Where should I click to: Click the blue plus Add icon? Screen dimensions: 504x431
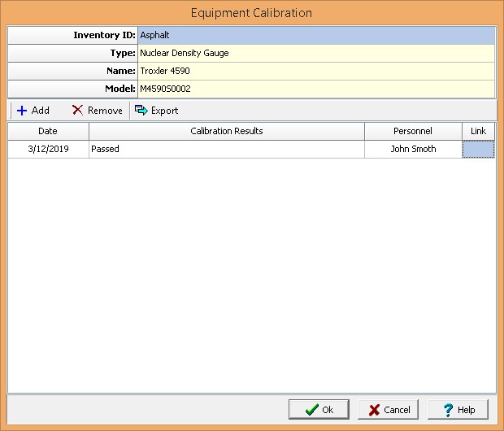pos(22,111)
